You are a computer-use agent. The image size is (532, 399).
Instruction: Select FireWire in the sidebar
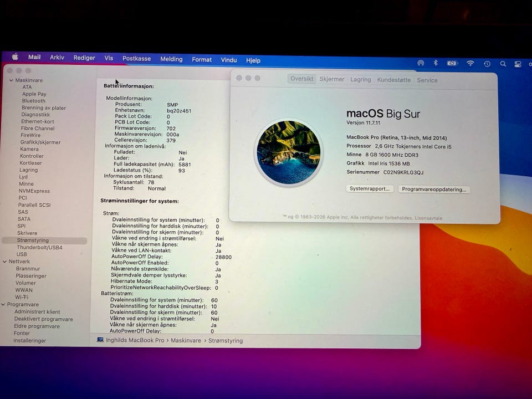30,135
